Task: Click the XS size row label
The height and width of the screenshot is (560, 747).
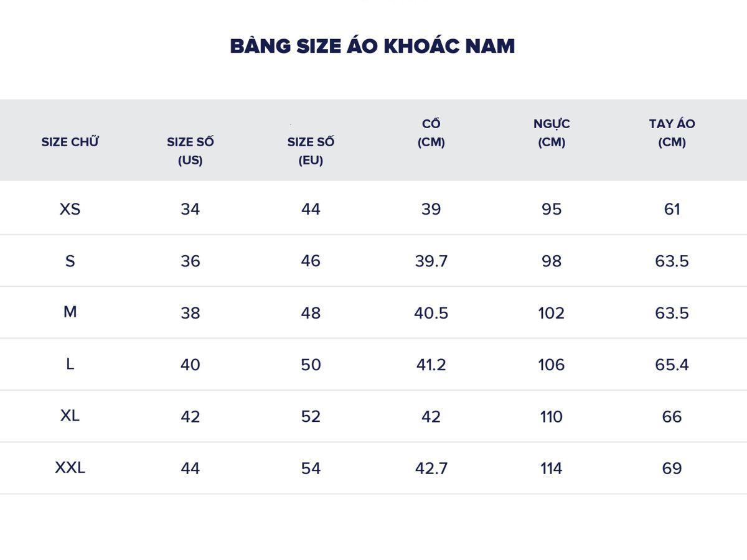Action: [x=70, y=209]
